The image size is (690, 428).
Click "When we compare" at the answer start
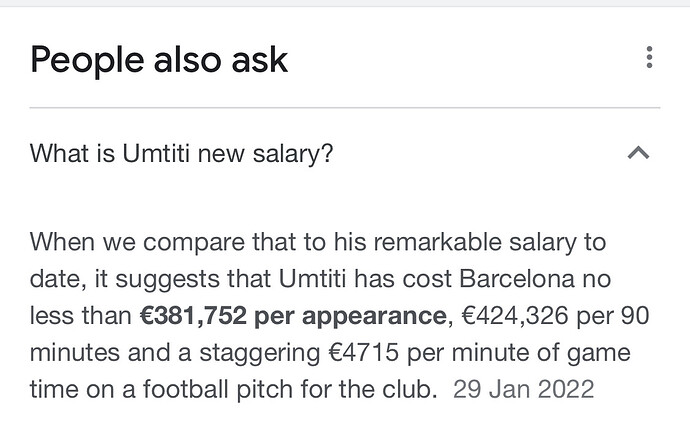(117, 243)
